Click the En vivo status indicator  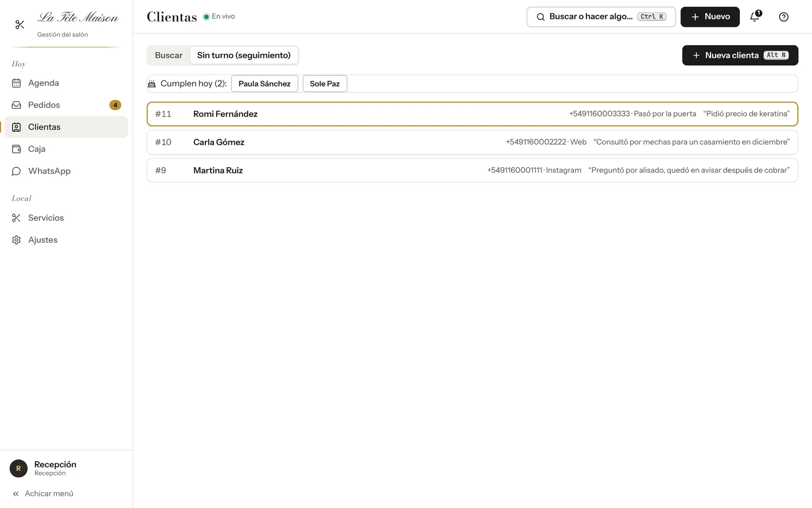click(219, 17)
